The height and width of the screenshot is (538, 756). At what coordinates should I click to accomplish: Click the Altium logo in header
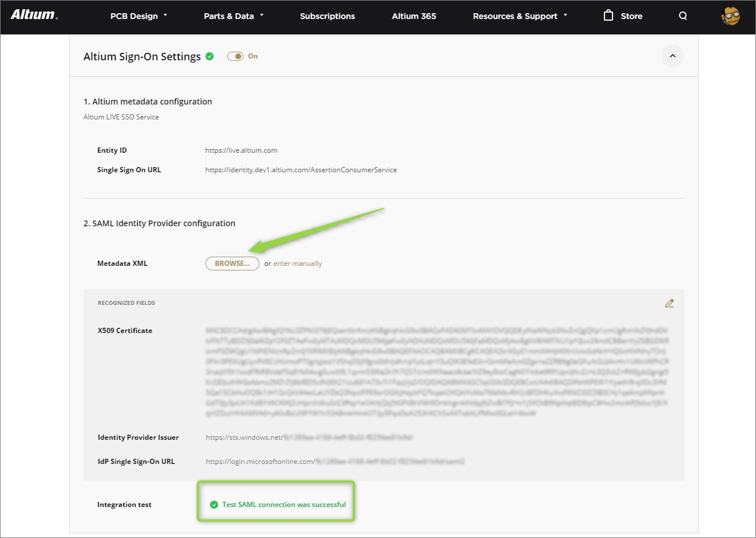pyautogui.click(x=34, y=15)
